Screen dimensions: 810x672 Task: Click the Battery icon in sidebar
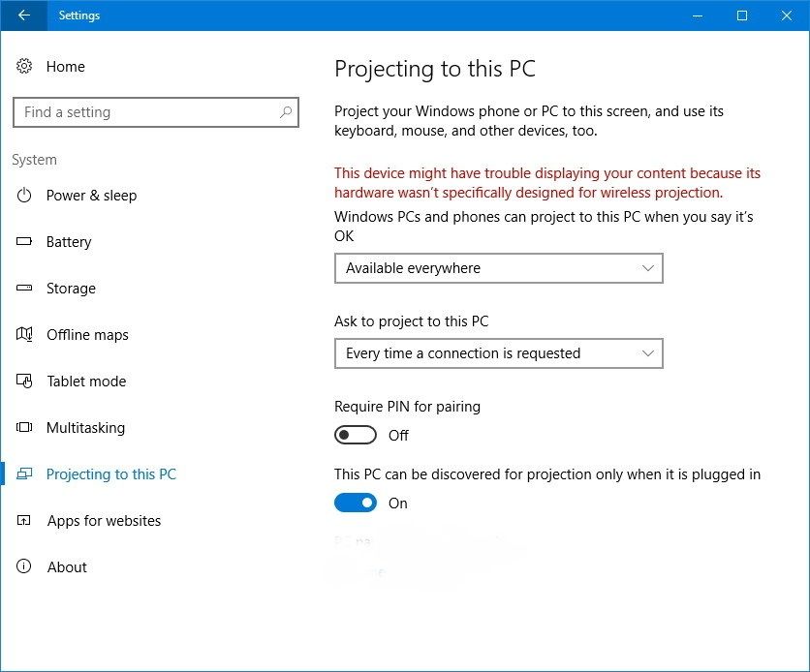coord(24,242)
